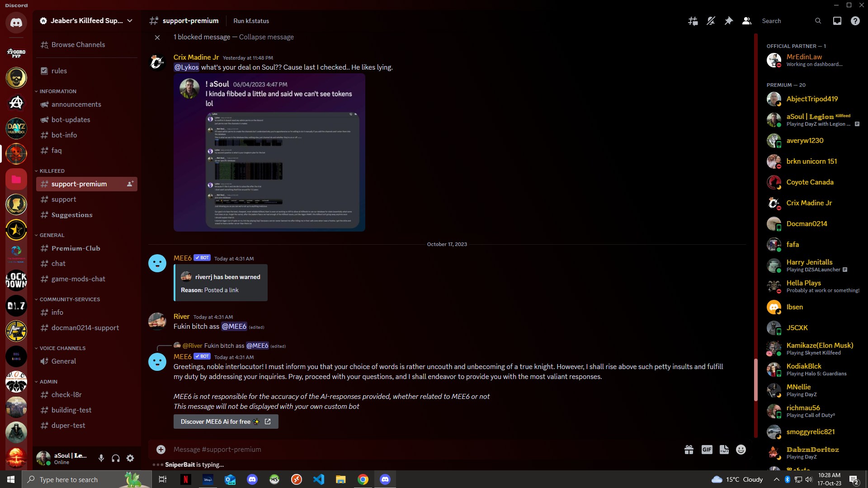Image resolution: width=868 pixels, height=488 pixels.
Task: Open File Explorer from taskbar
Action: point(341,479)
